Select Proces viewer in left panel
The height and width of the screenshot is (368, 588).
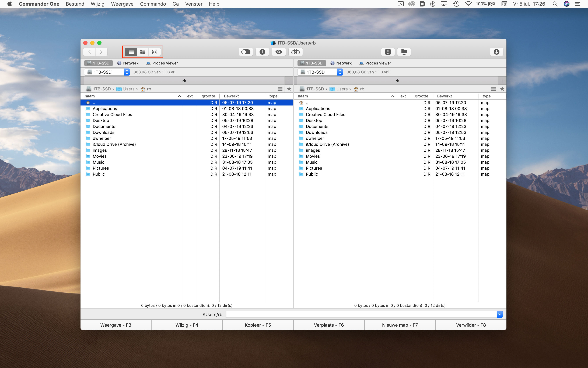coord(162,63)
